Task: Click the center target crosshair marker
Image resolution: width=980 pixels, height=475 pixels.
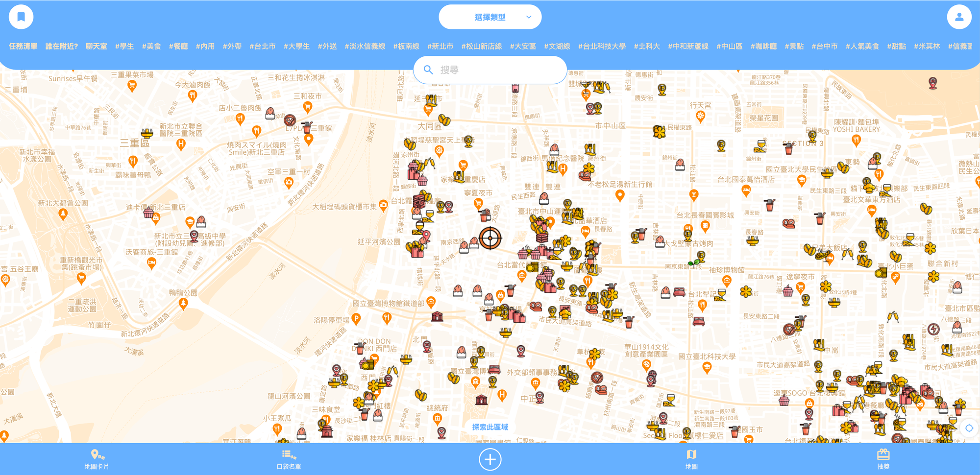Action: click(x=490, y=238)
